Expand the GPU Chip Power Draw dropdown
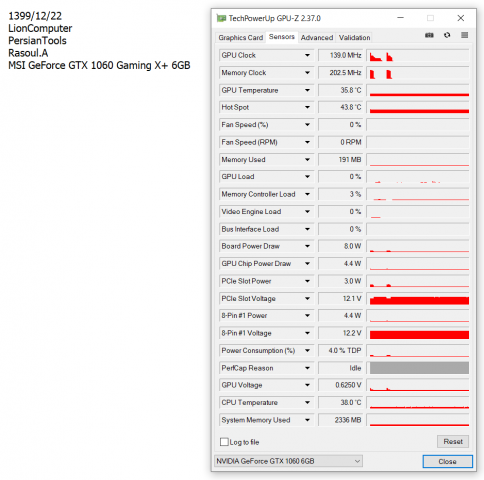This screenshot has height=480, width=484. pos(307,264)
